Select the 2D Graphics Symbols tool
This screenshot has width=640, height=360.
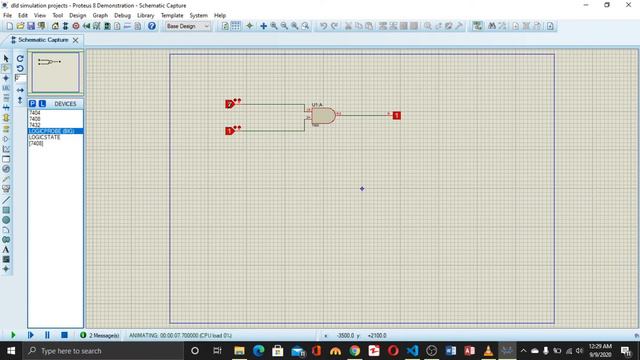tap(6, 259)
